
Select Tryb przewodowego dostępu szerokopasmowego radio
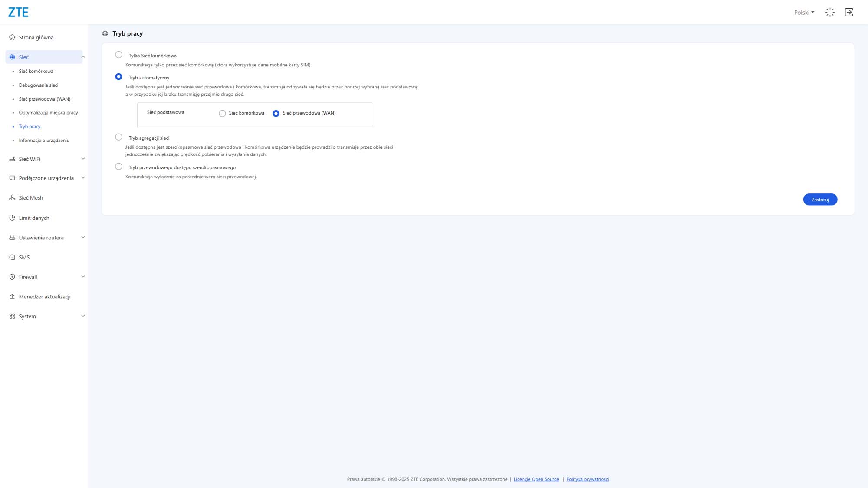tap(118, 167)
